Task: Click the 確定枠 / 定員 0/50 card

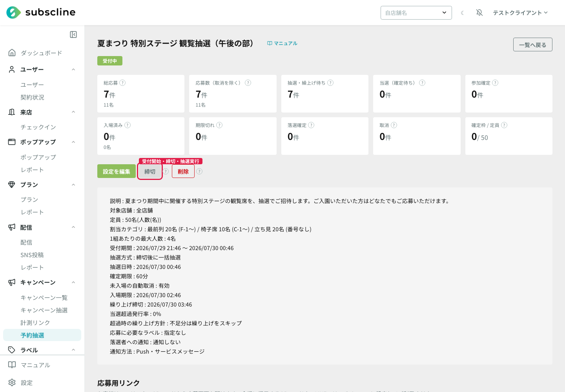Action: (509, 136)
